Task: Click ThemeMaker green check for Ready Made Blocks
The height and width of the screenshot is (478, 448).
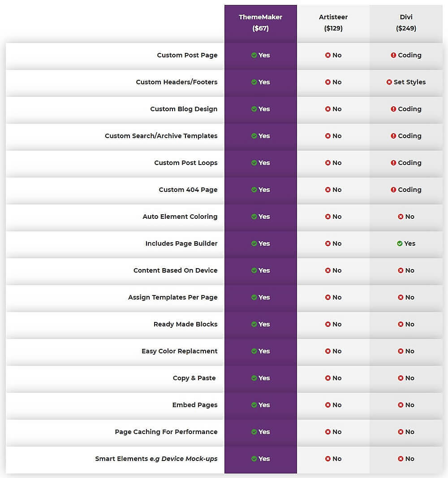Action: click(x=254, y=324)
